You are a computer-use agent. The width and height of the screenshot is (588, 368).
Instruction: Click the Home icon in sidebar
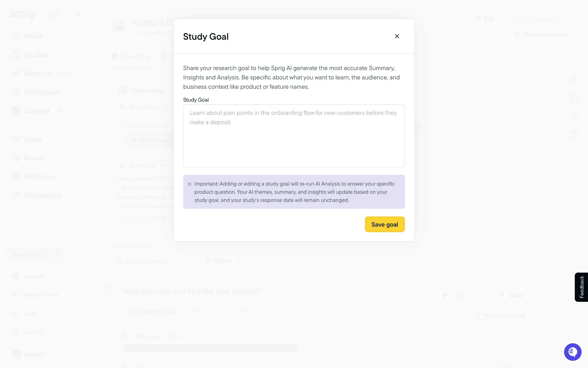tap(16, 36)
